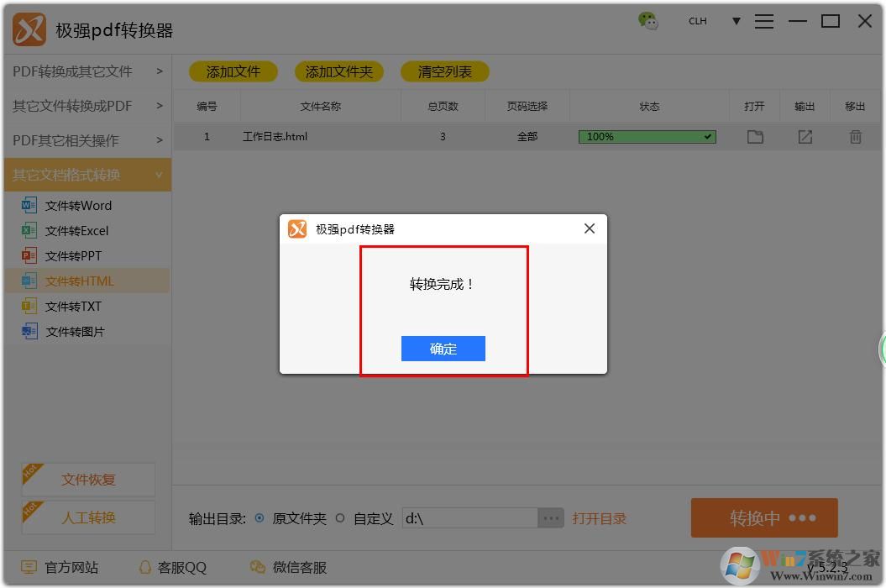This screenshot has width=886, height=588.
Task: Click WeChat icon in title bar
Action: point(649,21)
